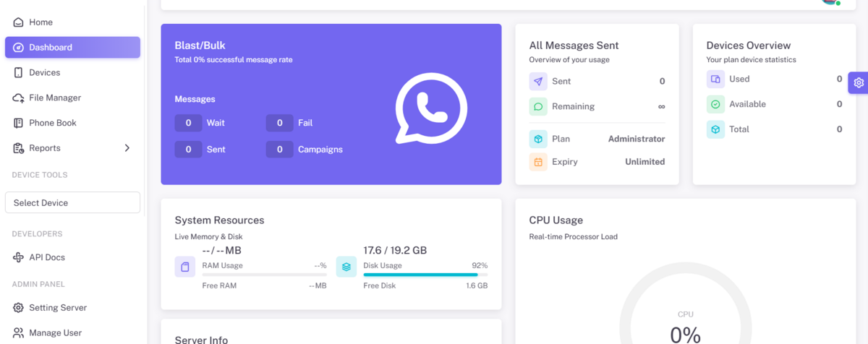Open the Select Device dropdown

click(72, 202)
